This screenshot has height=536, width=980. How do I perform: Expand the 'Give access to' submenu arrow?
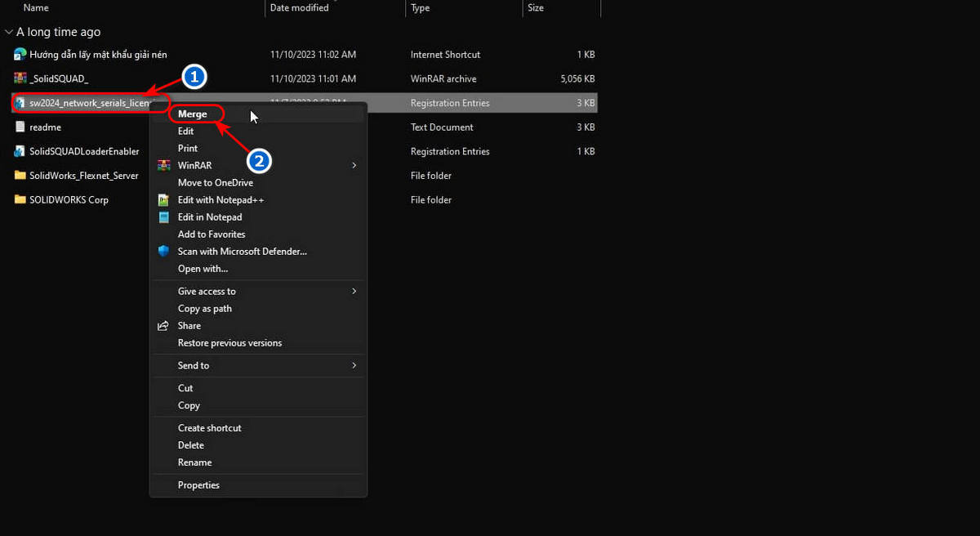click(x=354, y=292)
